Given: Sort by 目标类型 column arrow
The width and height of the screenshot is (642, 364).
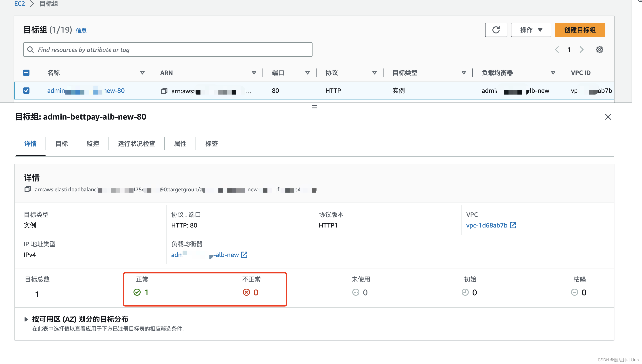Looking at the screenshot, I should point(464,73).
